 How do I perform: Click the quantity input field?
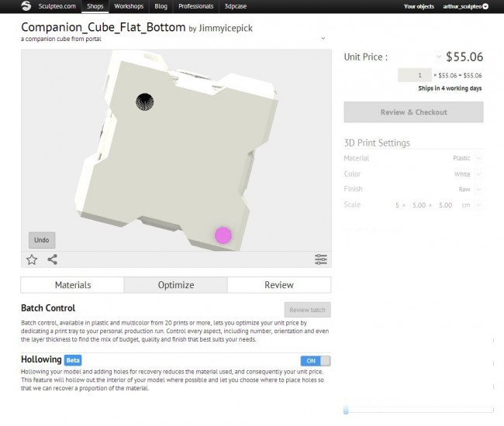pos(415,75)
